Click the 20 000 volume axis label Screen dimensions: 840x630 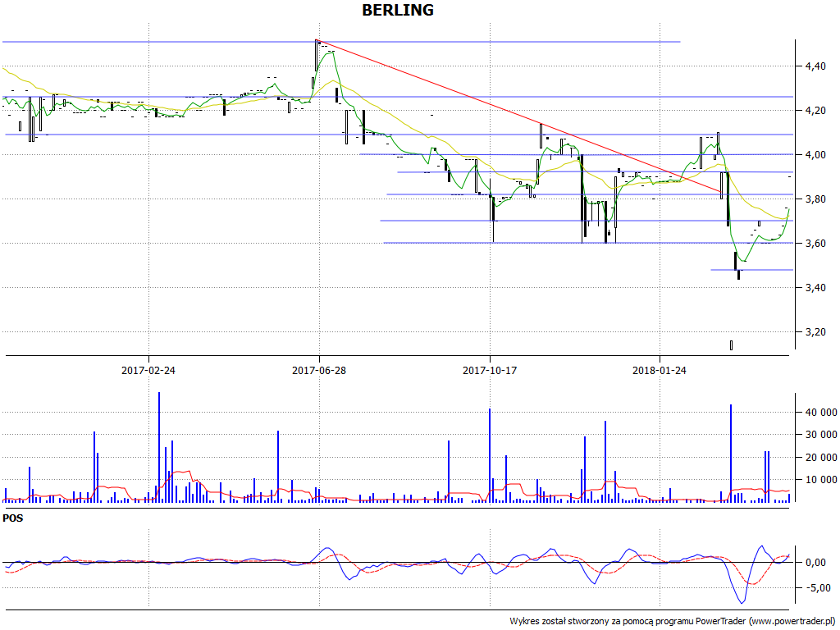(x=820, y=458)
